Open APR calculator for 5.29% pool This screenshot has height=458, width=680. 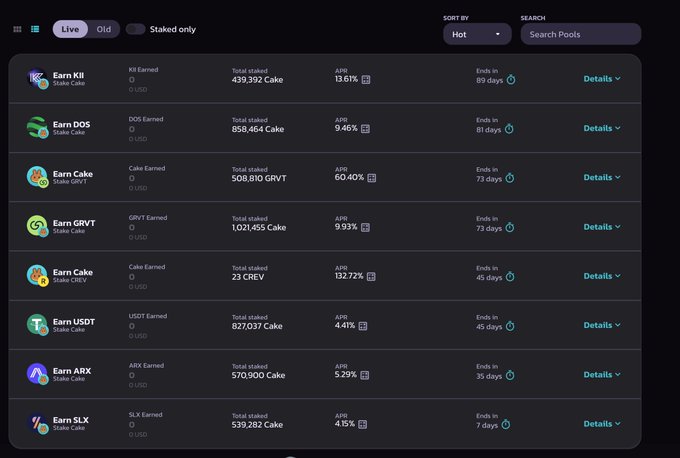click(x=365, y=375)
